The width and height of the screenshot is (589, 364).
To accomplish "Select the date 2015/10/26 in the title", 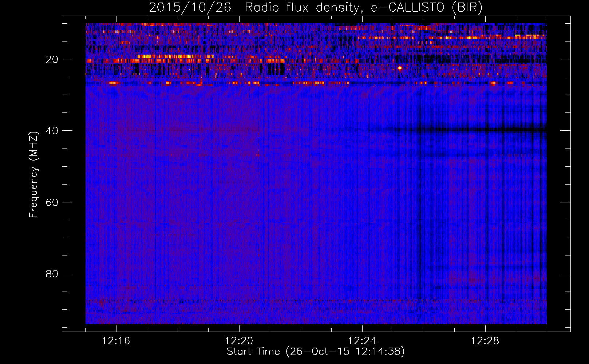I will pos(190,8).
